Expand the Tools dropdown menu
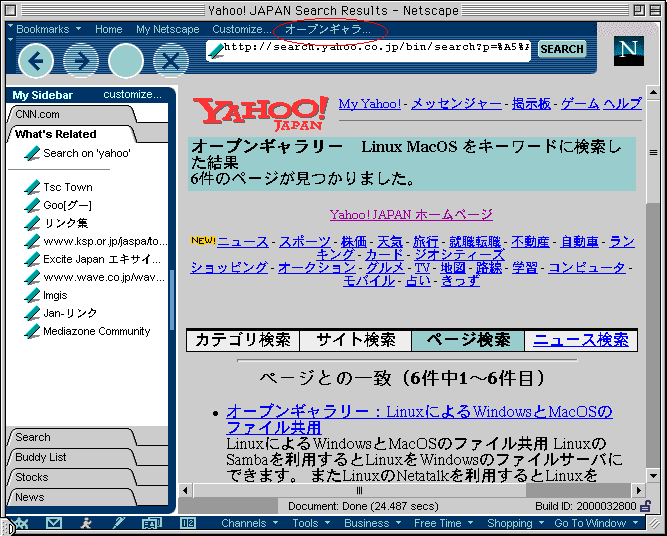This screenshot has width=667, height=536. [x=311, y=523]
